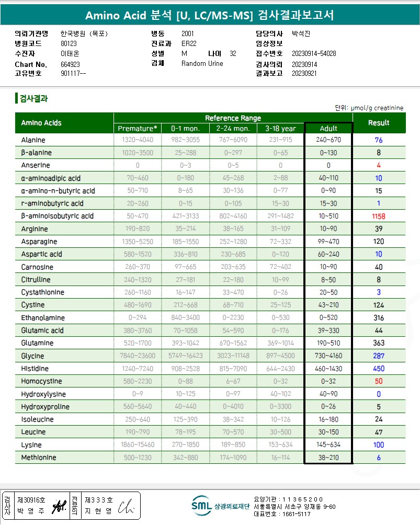The height and width of the screenshot is (525, 420).
Task: Select the Anserine red result 4
Action: click(379, 165)
